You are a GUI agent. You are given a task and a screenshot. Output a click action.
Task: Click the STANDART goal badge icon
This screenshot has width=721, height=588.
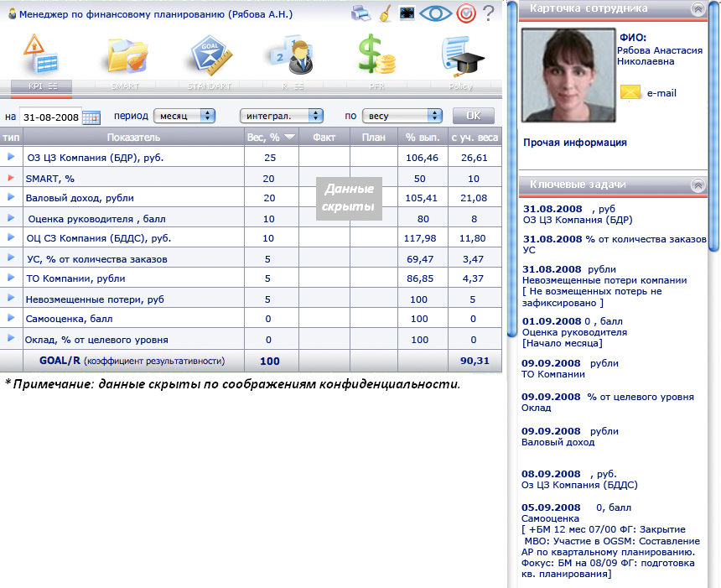211,55
